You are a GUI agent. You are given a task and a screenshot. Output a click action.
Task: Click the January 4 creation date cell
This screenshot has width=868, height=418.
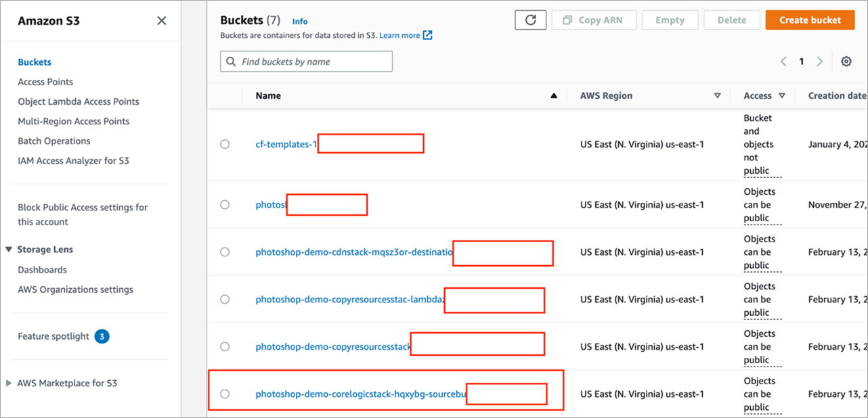838,144
